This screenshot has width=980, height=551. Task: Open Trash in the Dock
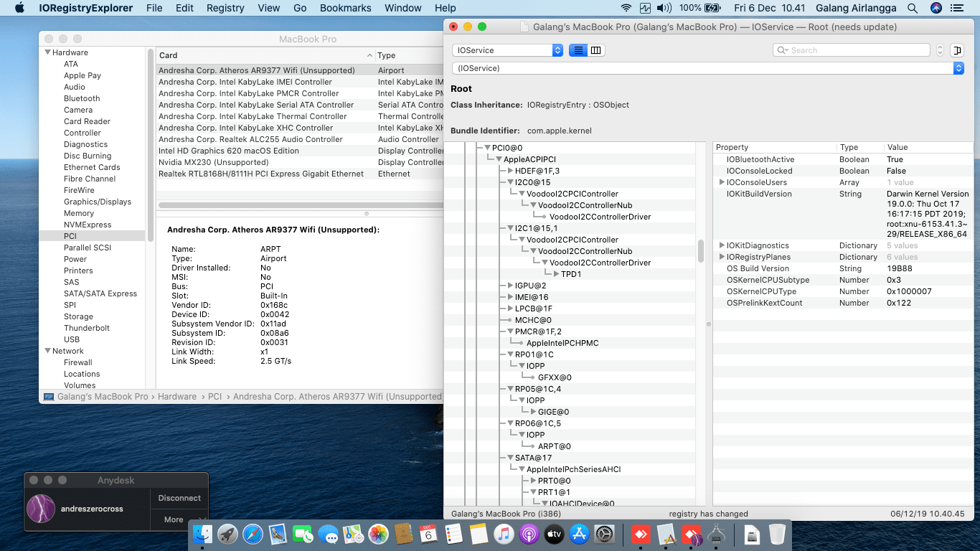coord(777,534)
